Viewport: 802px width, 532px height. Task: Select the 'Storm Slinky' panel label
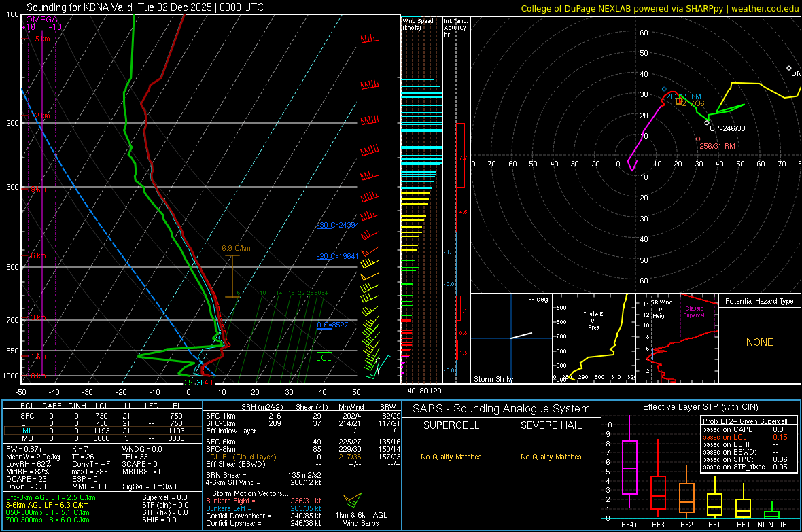click(493, 379)
